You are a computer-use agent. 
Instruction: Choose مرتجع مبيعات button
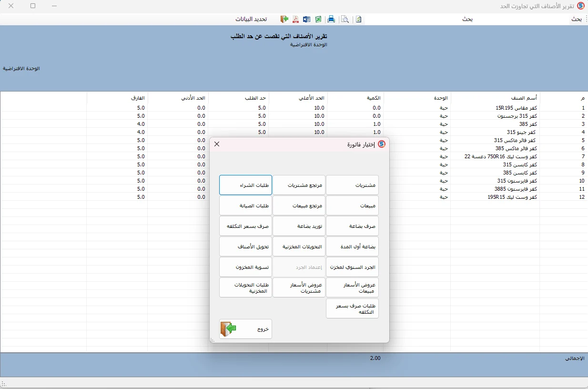click(299, 205)
